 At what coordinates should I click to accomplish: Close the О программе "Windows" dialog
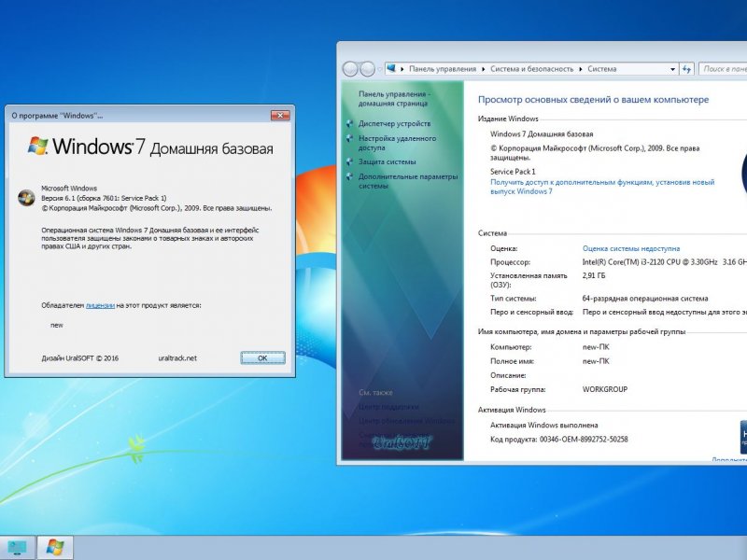[280, 115]
